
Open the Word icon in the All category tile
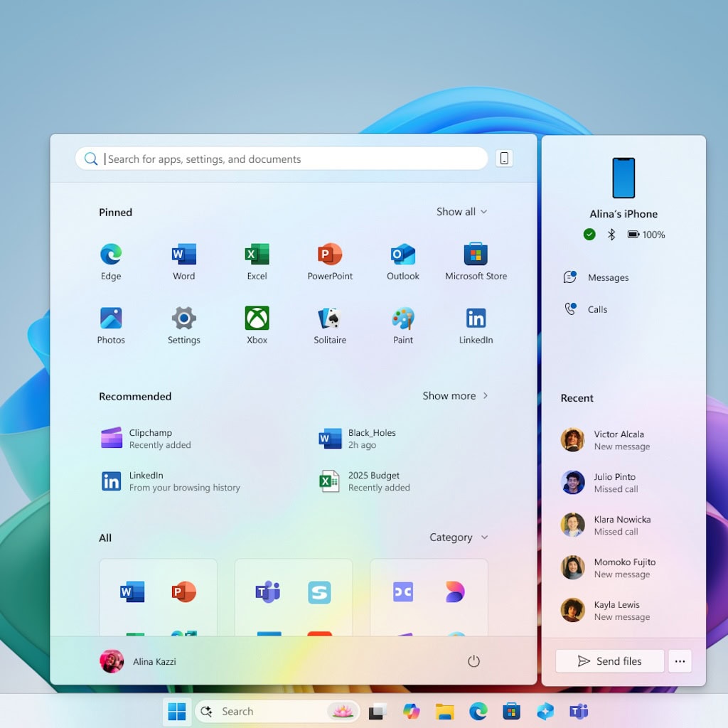pos(132,592)
